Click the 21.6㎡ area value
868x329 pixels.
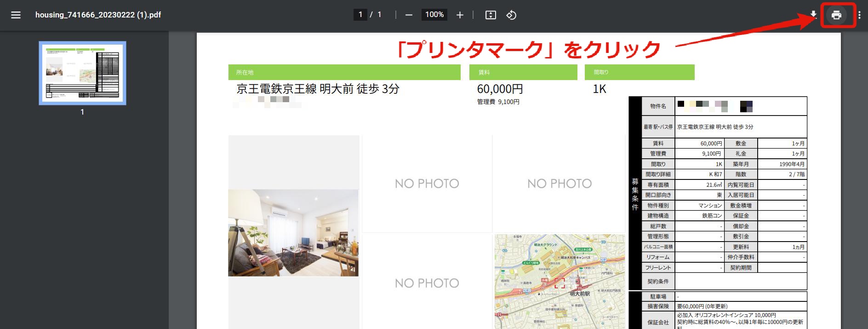[714, 185]
